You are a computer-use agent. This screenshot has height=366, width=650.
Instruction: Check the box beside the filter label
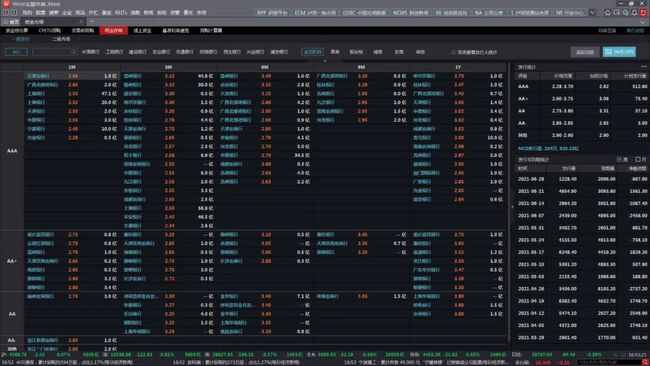coord(454,52)
